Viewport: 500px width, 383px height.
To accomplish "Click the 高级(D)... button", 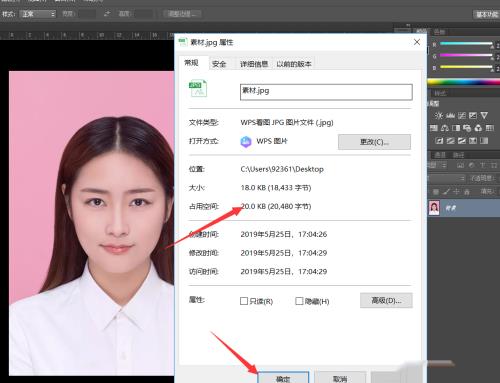I will 386,300.
